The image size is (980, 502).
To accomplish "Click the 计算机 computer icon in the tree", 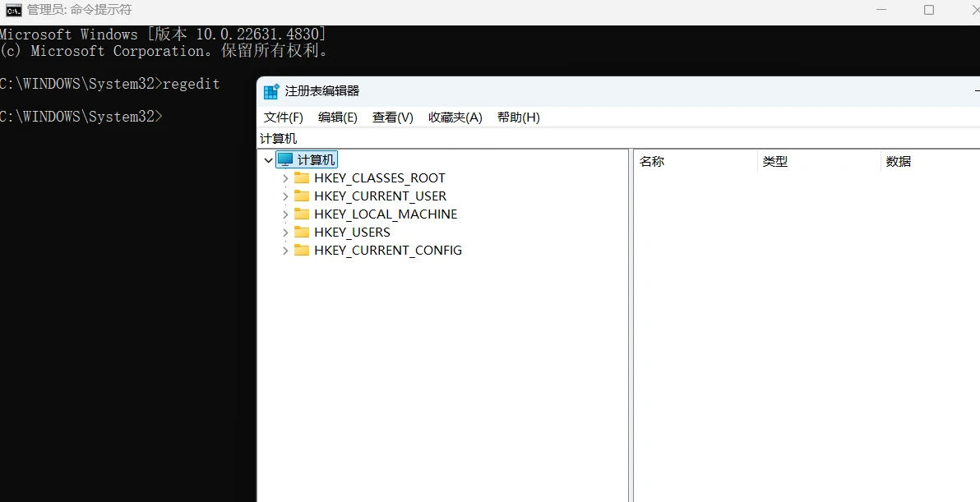I will tap(284, 159).
